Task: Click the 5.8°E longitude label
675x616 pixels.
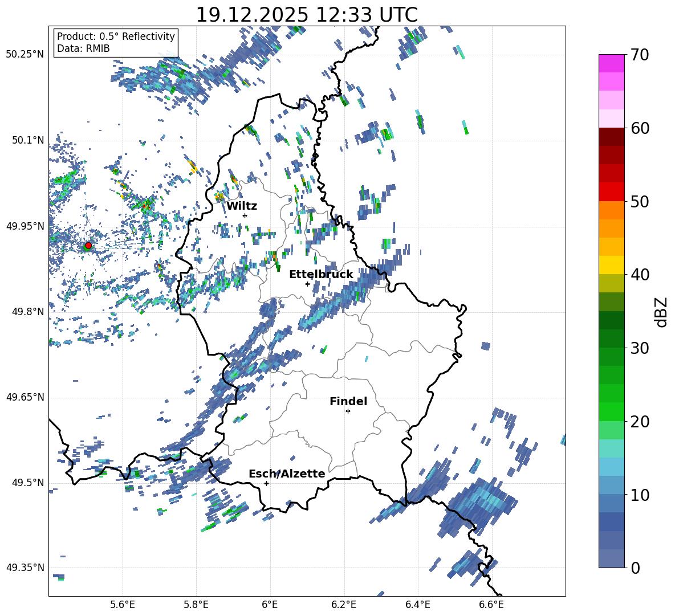Action: coord(196,605)
